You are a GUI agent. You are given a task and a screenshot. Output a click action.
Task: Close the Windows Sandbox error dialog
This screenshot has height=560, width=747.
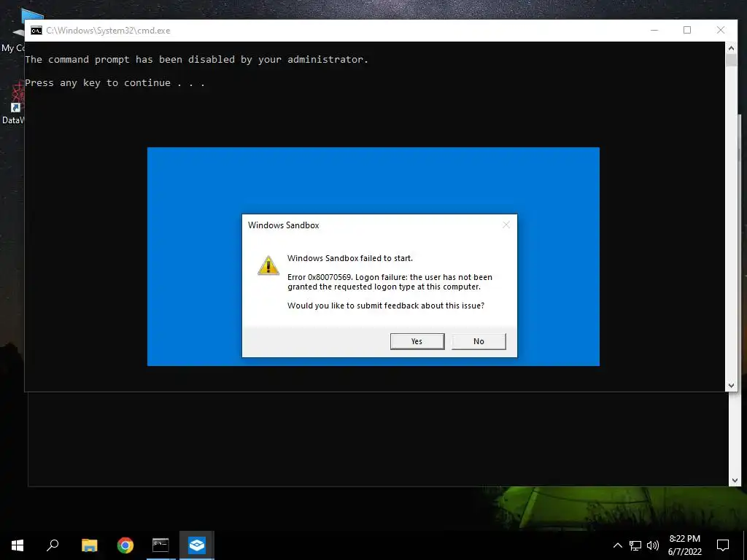point(506,225)
